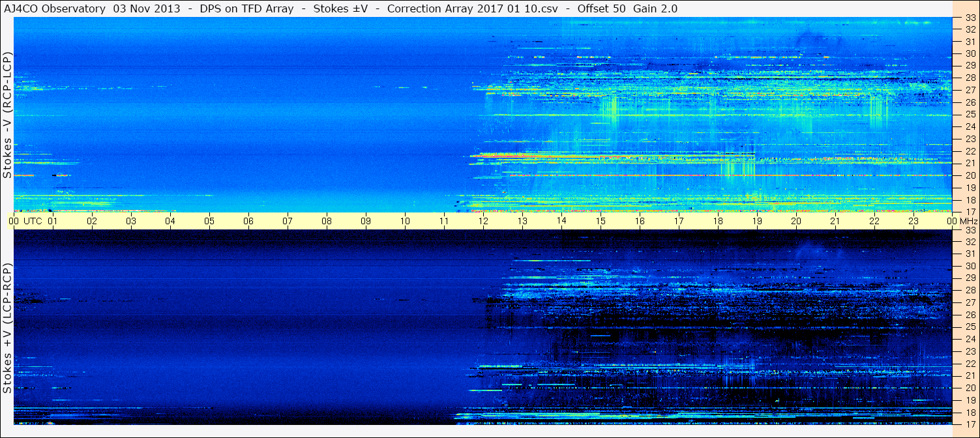This screenshot has height=438, width=980.
Task: Click the 28 MHz label of the Stokes +V panel
Action: click(970, 290)
